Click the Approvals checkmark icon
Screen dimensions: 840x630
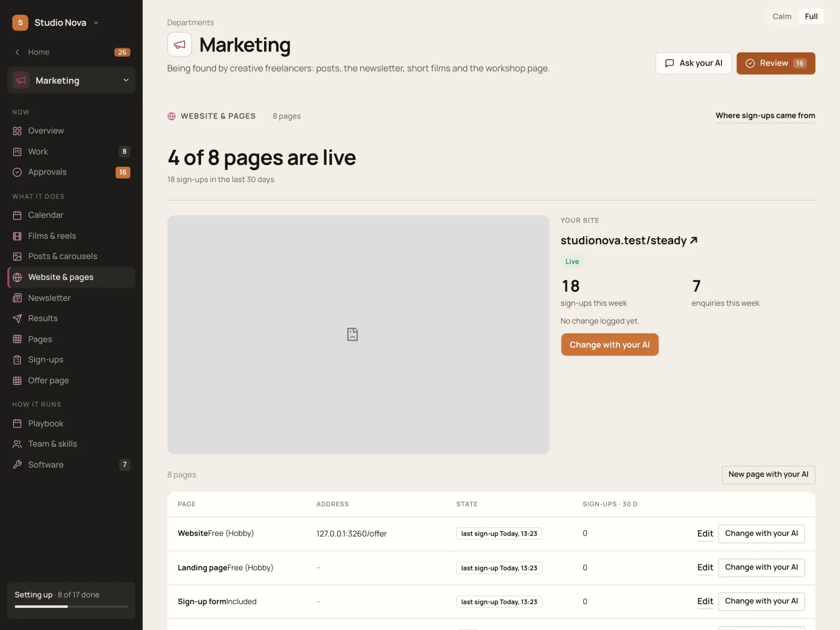click(17, 172)
